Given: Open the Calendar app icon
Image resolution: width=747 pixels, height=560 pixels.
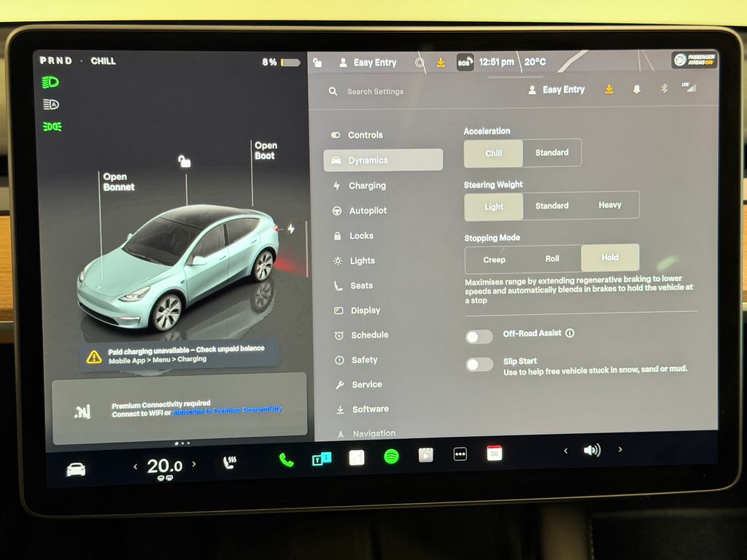Looking at the screenshot, I should tap(494, 453).
